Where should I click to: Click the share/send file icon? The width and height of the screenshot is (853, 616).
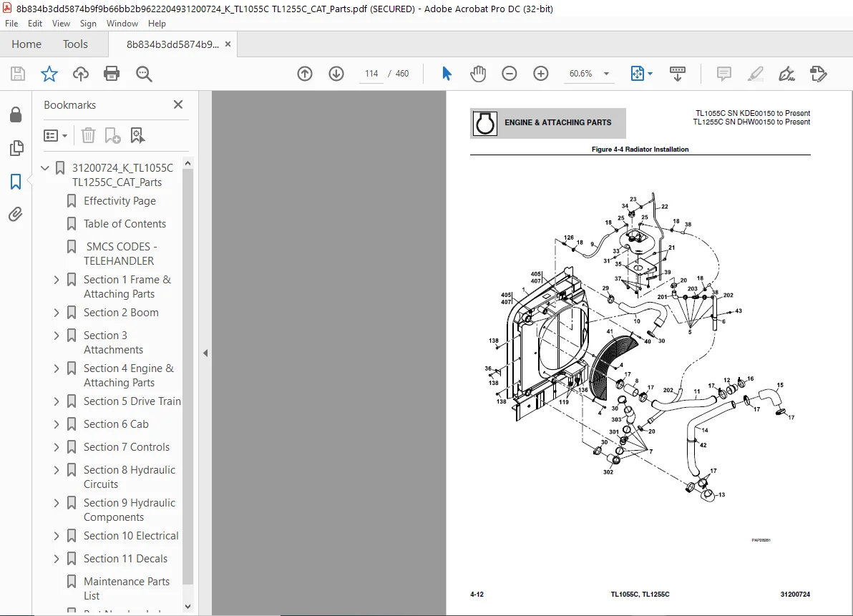[x=818, y=74]
